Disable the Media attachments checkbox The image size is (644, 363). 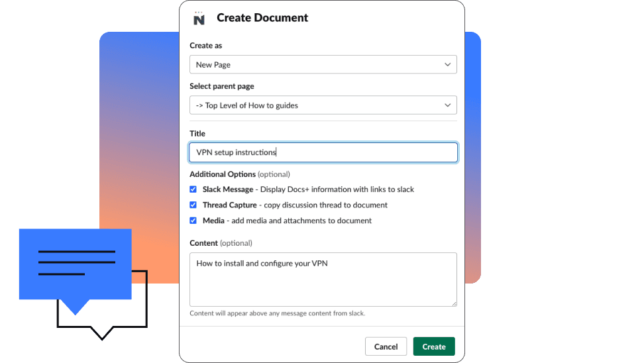point(193,221)
